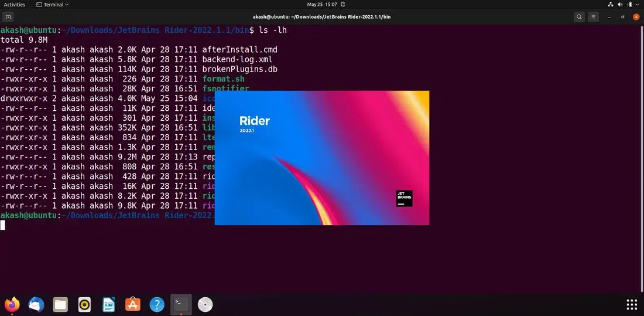Image resolution: width=644 pixels, height=316 pixels.
Task: Click the May 25 15:04 timestamp
Action: click(x=169, y=98)
